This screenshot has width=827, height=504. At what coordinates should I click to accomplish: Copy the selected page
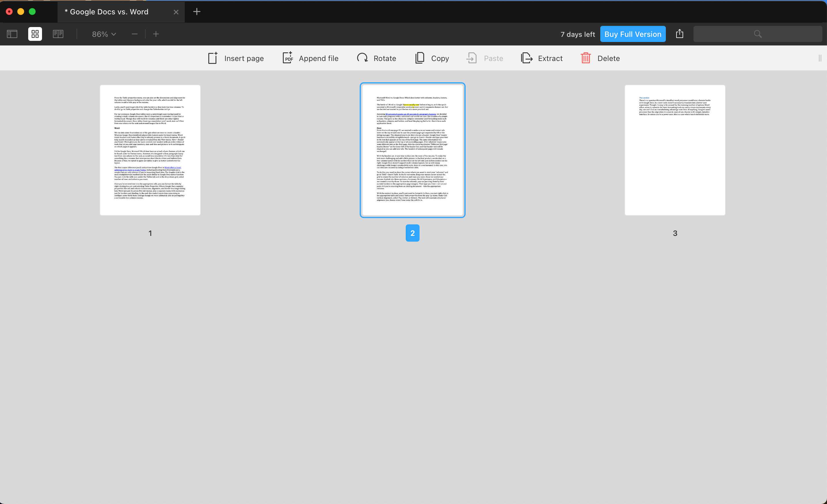point(432,58)
